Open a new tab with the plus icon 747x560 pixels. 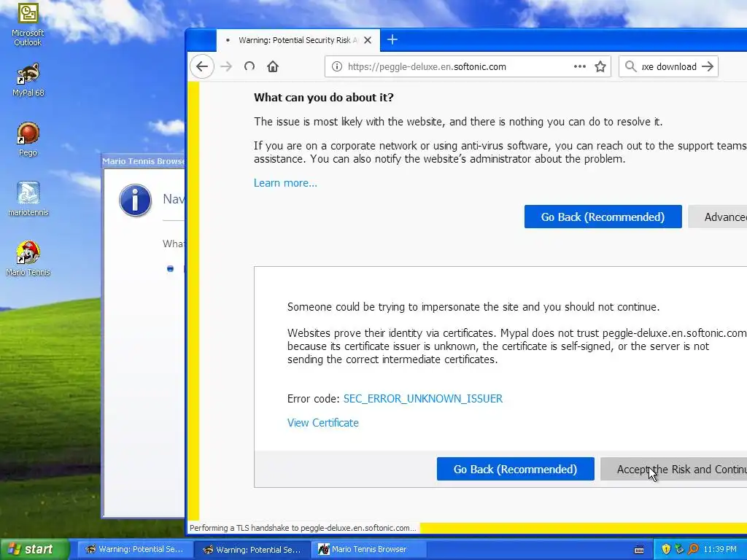(392, 40)
